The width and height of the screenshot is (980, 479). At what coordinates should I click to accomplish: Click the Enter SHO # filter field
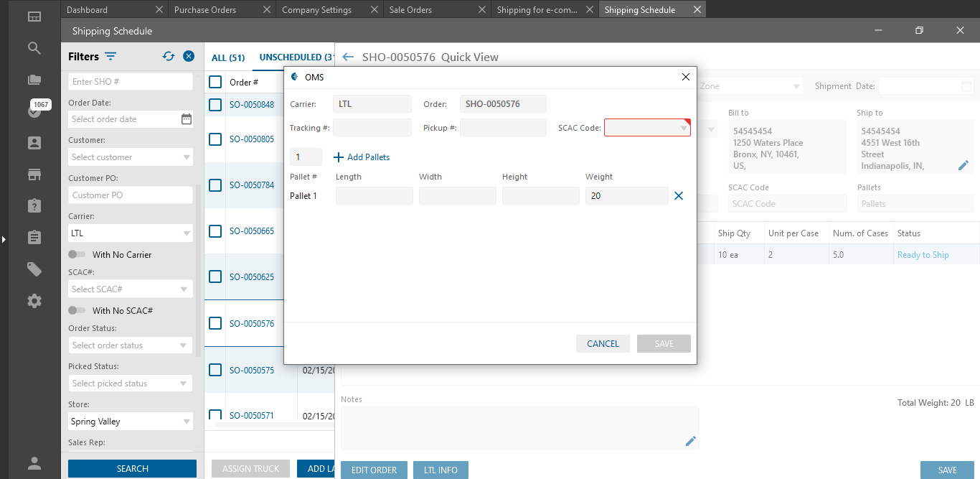pos(131,82)
